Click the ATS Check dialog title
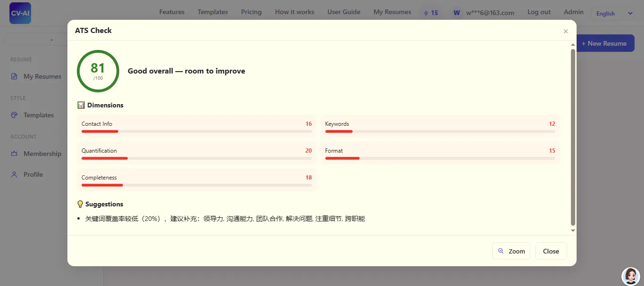This screenshot has height=286, width=644. [x=93, y=30]
